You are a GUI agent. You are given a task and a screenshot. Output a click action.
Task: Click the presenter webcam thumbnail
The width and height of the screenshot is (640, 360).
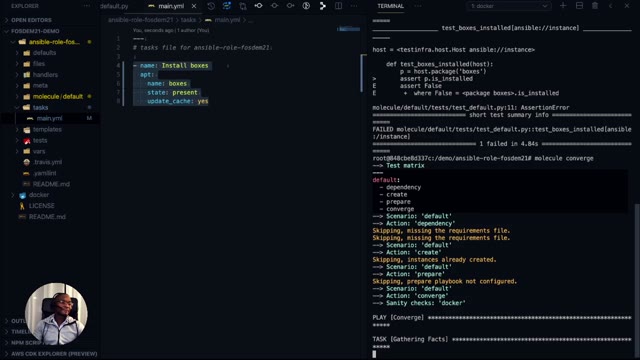point(56,314)
